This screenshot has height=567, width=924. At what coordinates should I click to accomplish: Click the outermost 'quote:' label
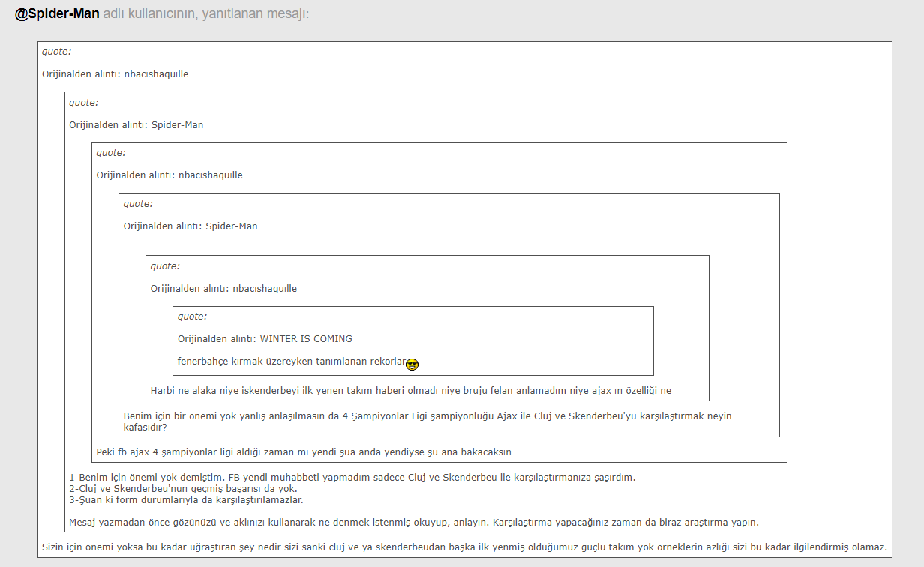click(x=56, y=52)
